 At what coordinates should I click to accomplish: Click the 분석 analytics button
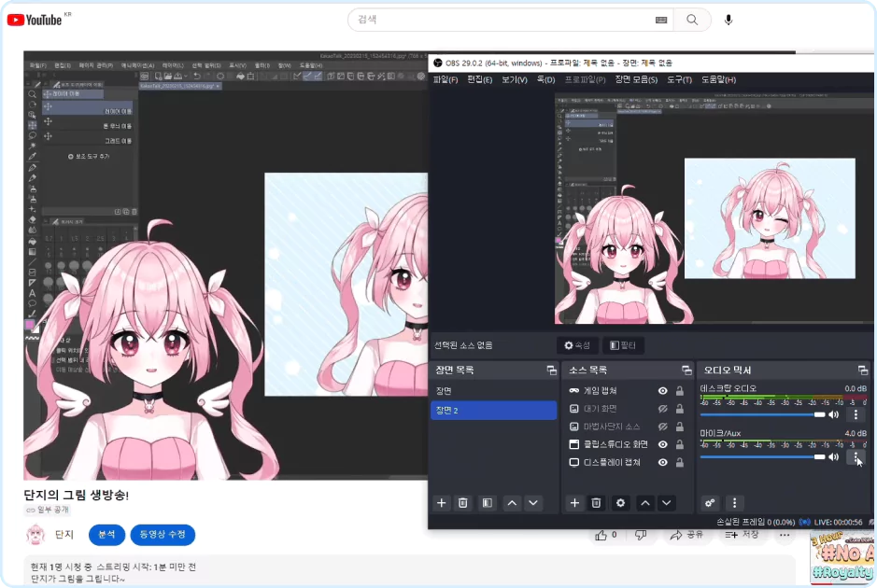(x=106, y=535)
